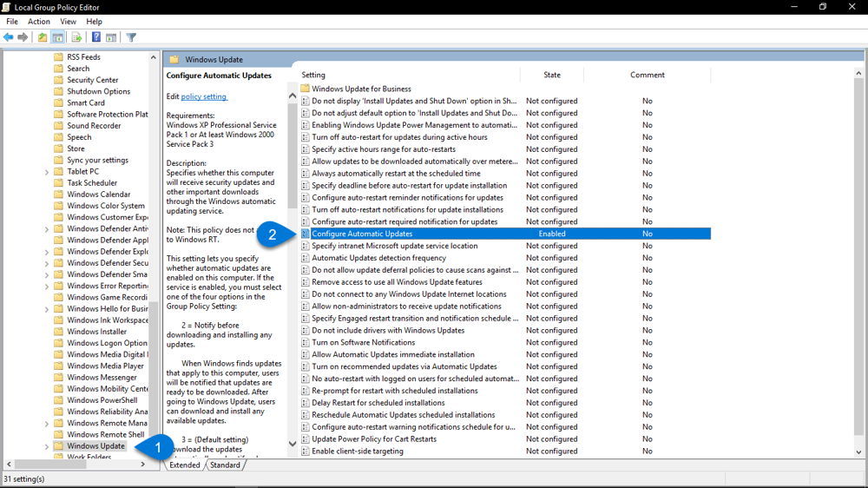Viewport: 868px width, 488px height.
Task: Select 'Reschedule Automatic Updates scheduled installations' row
Action: (505, 415)
